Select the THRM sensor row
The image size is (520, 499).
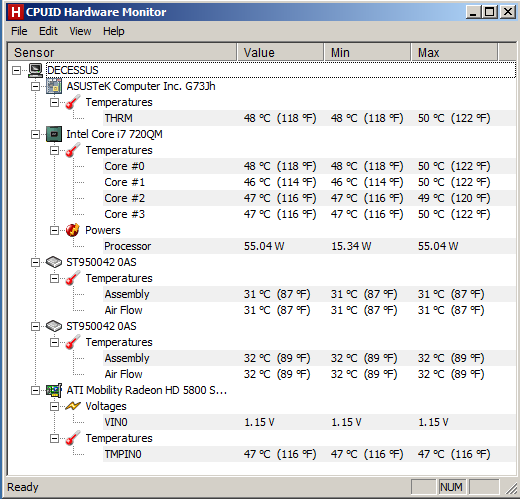coord(309,118)
